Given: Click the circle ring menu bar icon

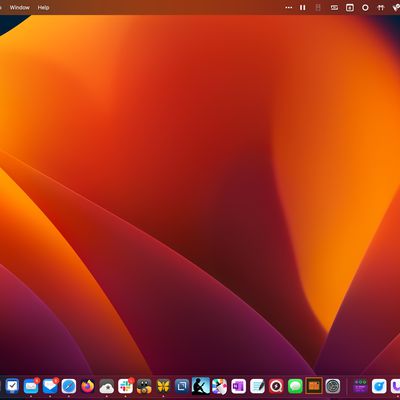Looking at the screenshot, I should point(365,7).
